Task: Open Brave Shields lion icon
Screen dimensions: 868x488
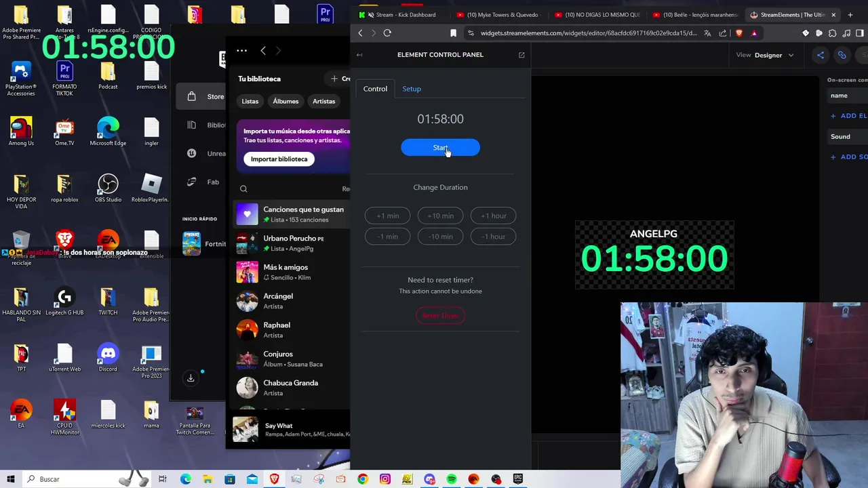Action: [739, 33]
